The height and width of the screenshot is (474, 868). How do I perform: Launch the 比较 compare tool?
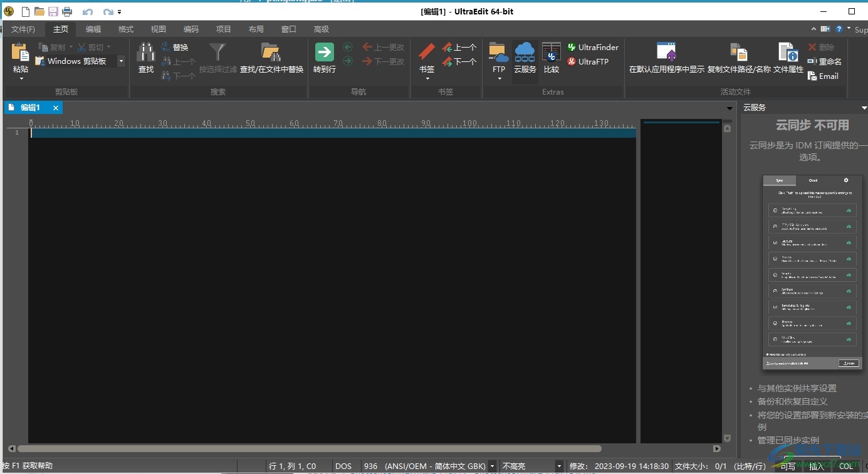(x=552, y=58)
